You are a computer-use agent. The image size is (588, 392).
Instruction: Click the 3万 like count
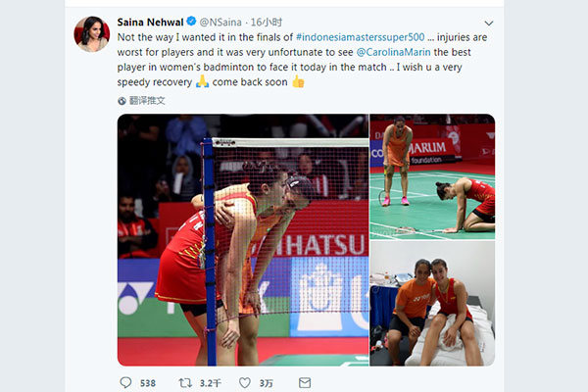pos(266,383)
